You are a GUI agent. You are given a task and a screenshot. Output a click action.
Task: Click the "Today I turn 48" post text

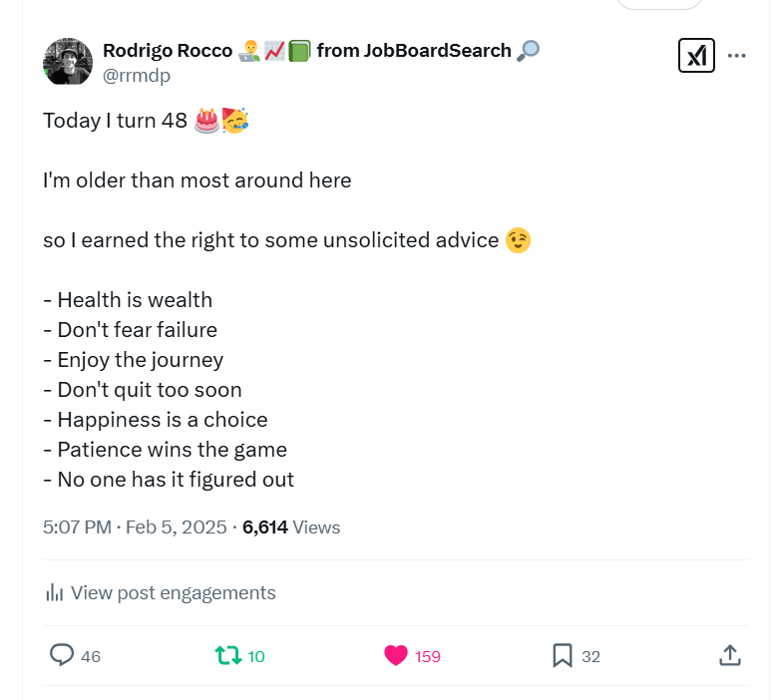click(x=115, y=122)
